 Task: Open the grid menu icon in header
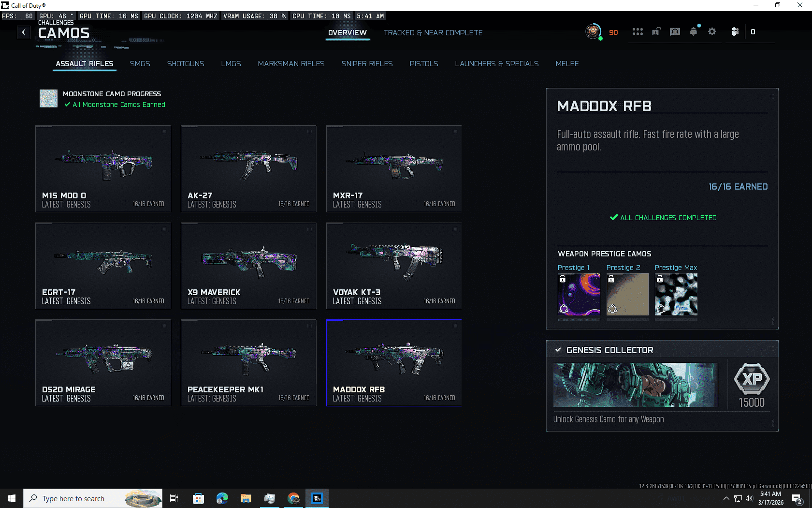[638, 32]
